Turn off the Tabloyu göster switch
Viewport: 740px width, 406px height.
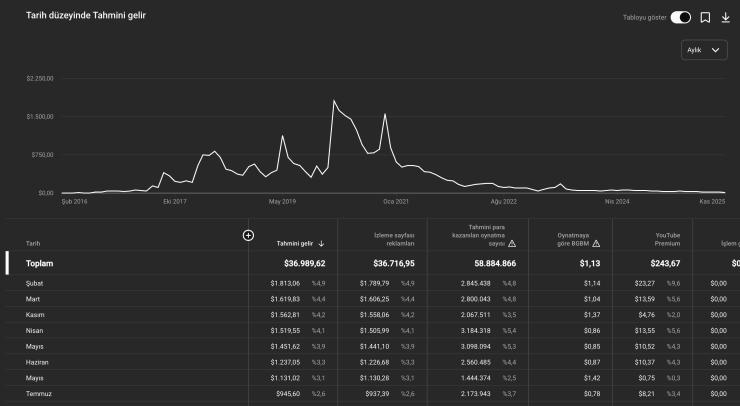pyautogui.click(x=680, y=17)
